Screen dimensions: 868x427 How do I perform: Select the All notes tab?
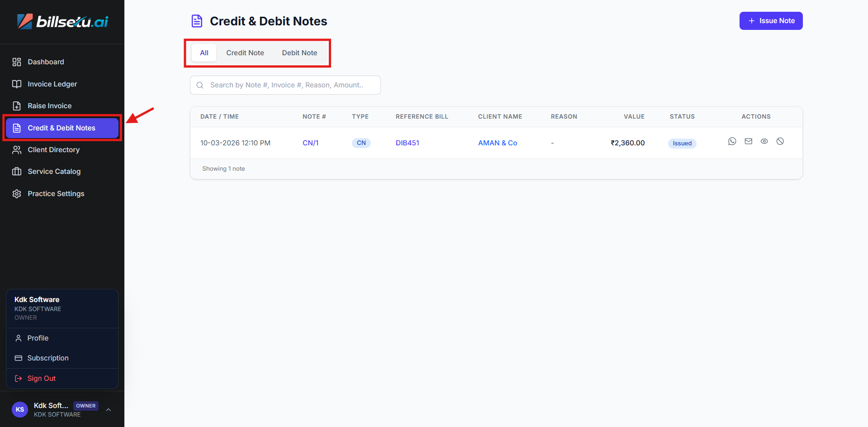click(204, 53)
